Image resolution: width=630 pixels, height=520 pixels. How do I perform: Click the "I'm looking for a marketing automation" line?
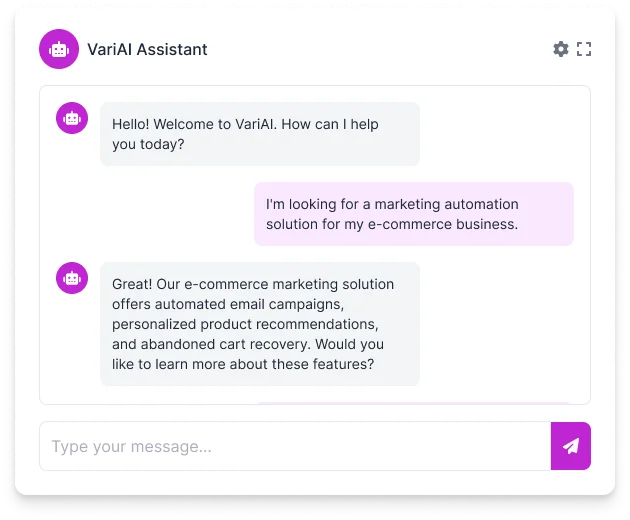click(392, 204)
